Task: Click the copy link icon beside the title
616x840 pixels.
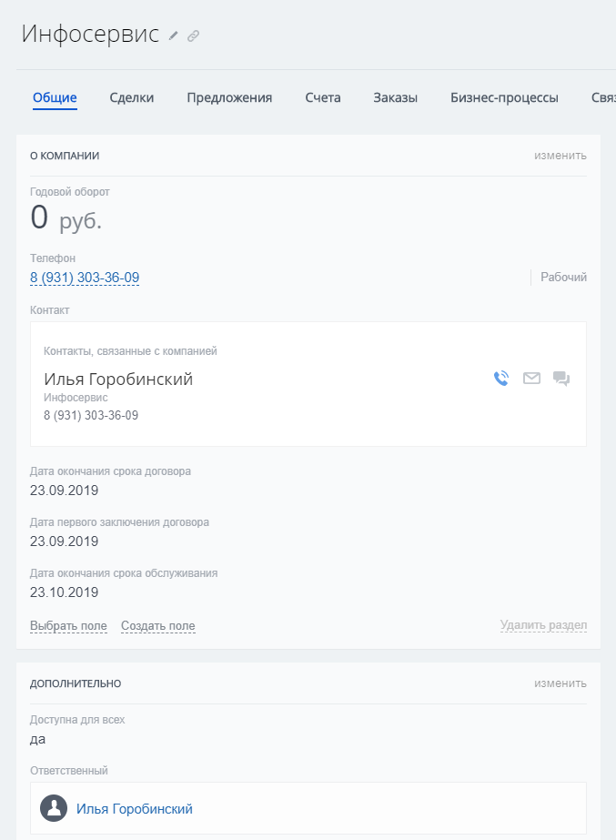Action: [193, 35]
